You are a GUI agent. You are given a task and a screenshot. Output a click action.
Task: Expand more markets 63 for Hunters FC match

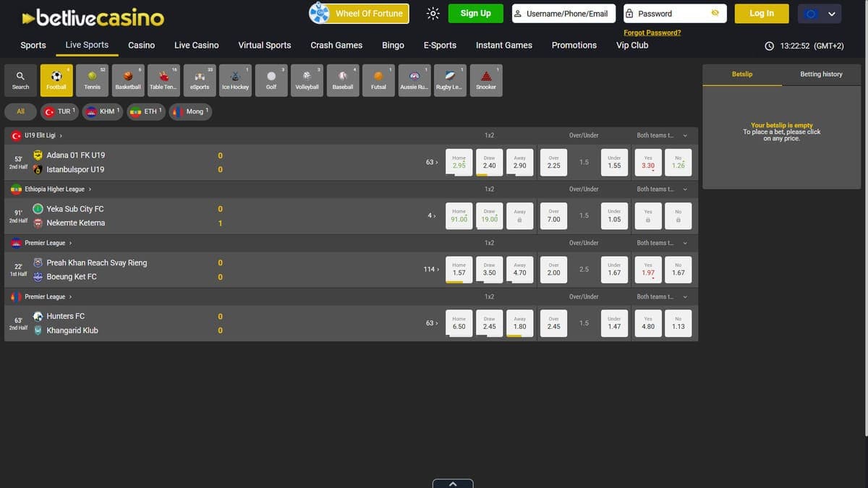click(430, 323)
